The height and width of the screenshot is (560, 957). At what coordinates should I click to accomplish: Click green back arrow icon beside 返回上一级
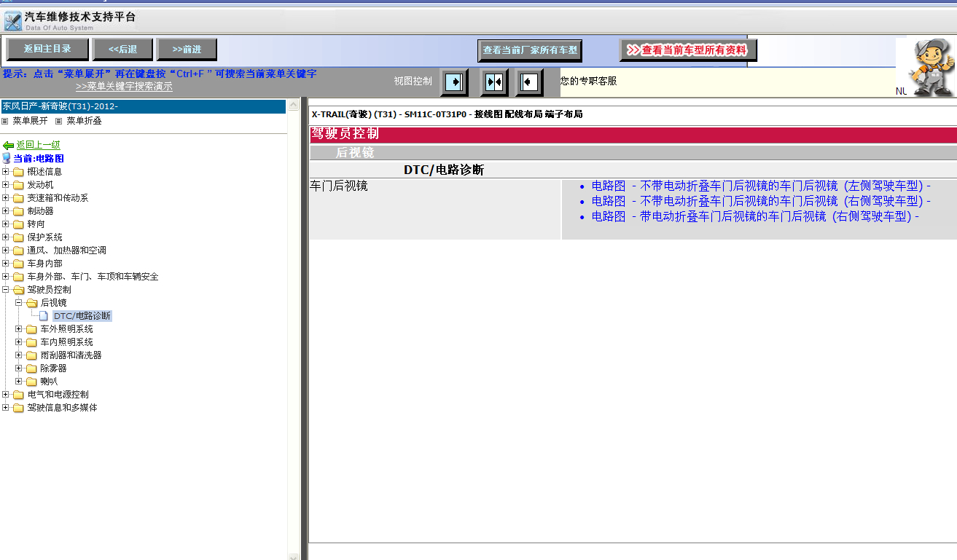point(8,146)
